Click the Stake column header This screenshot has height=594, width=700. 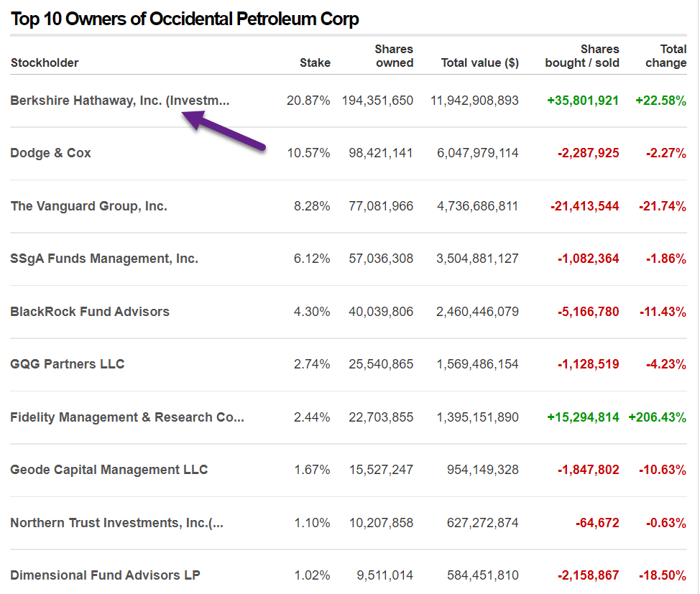[316, 63]
